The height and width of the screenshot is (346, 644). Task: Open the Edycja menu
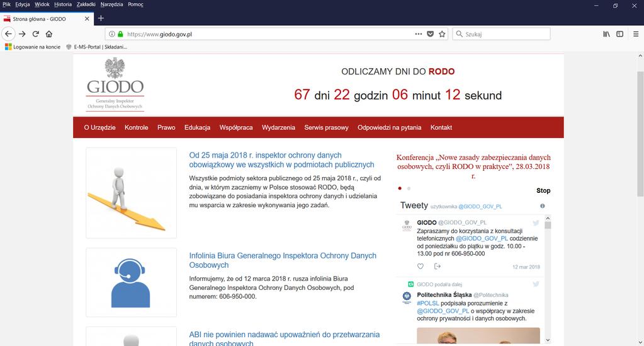[x=23, y=4]
